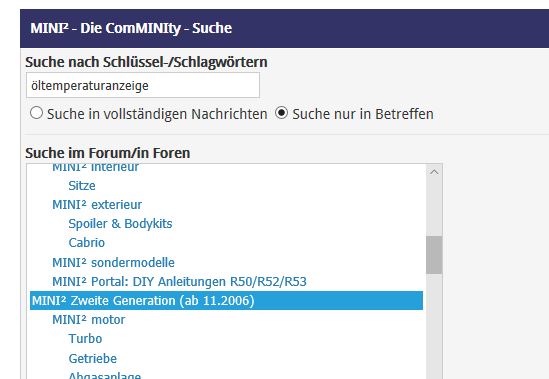The width and height of the screenshot is (549, 379).
Task: Click the forum list scroll-up arrow
Action: (434, 172)
